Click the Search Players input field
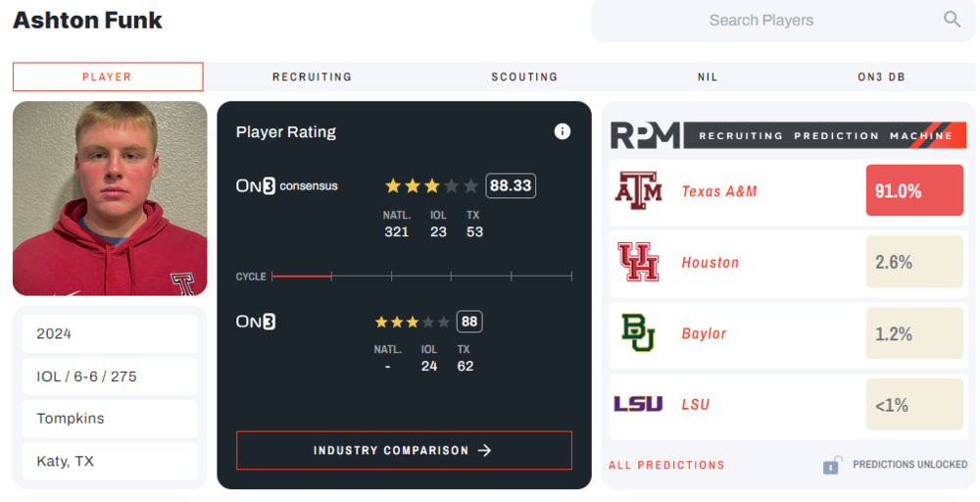The height and width of the screenshot is (502, 980). (761, 21)
